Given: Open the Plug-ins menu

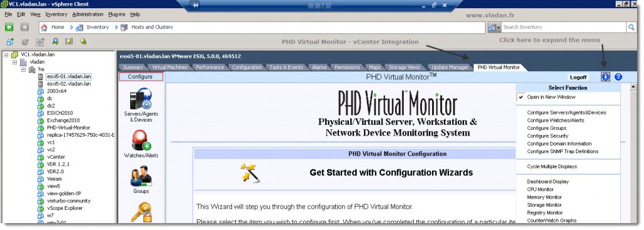Looking at the screenshot, I should [x=116, y=14].
